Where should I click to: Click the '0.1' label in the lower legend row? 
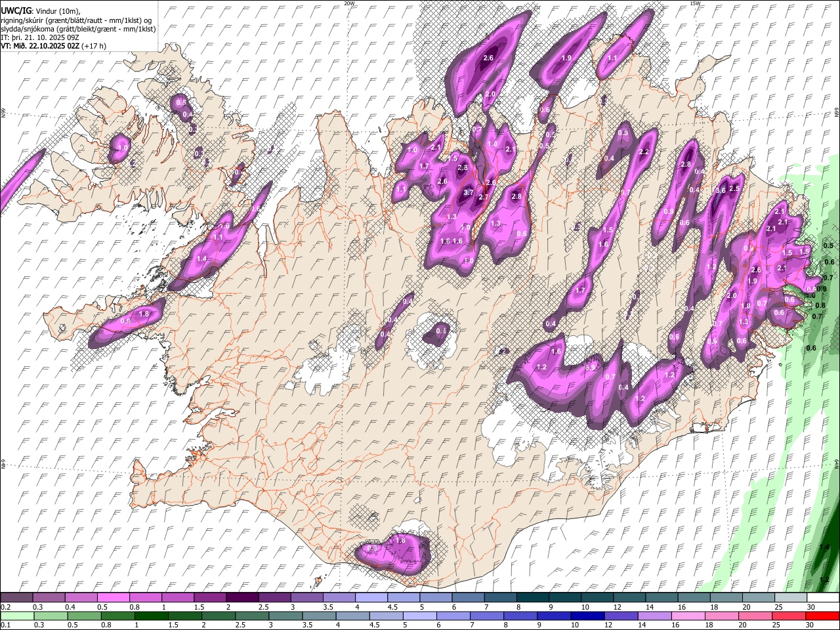[x=5, y=625]
